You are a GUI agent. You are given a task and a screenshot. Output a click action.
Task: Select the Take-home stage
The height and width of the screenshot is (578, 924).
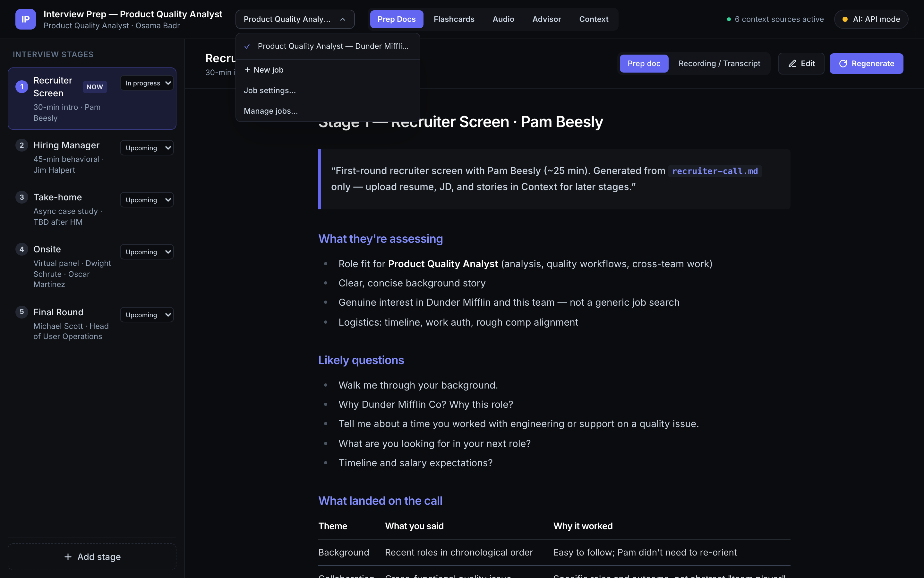coord(92,209)
